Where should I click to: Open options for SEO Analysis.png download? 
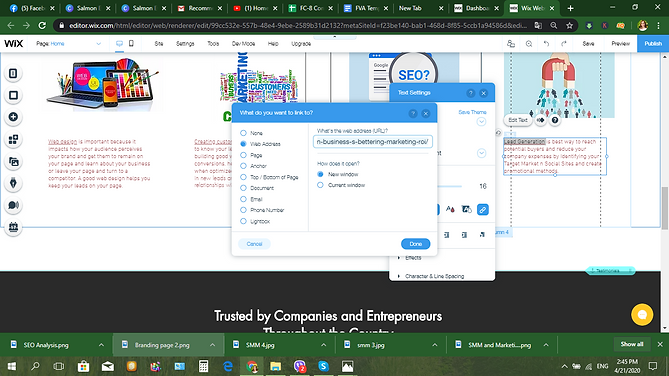[x=101, y=345]
